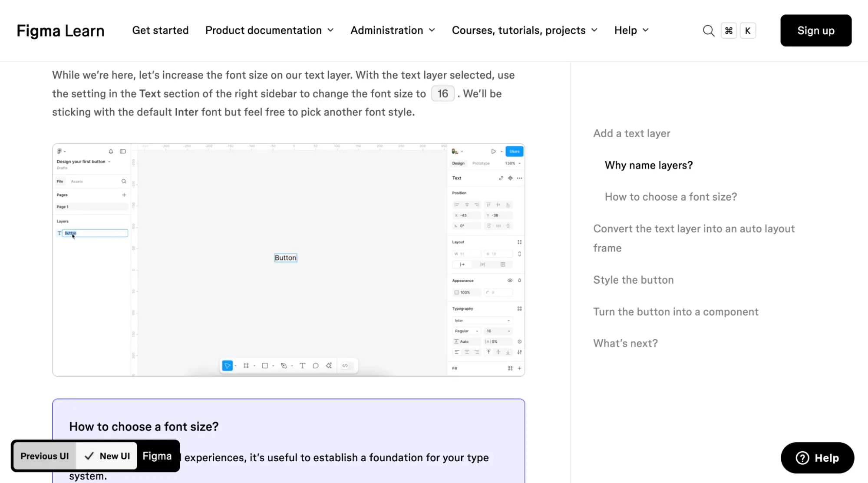Click the align left icon in Position section
The image size is (868, 483).
(x=456, y=205)
